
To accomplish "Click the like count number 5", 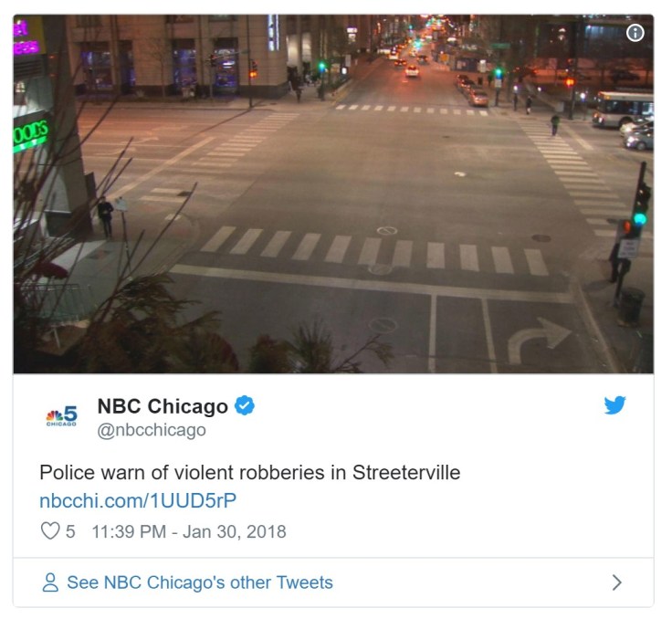I will click(x=70, y=531).
